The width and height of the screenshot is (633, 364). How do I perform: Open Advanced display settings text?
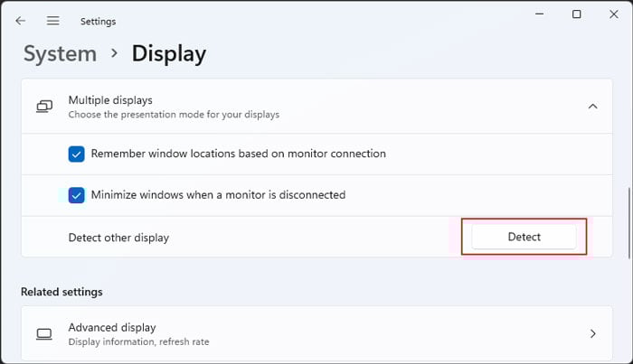pos(112,327)
